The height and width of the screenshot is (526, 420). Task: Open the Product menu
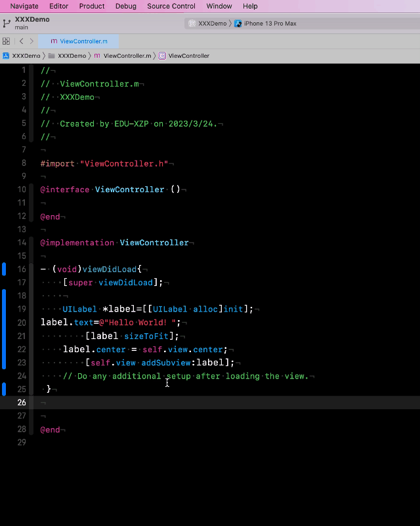coord(92,6)
